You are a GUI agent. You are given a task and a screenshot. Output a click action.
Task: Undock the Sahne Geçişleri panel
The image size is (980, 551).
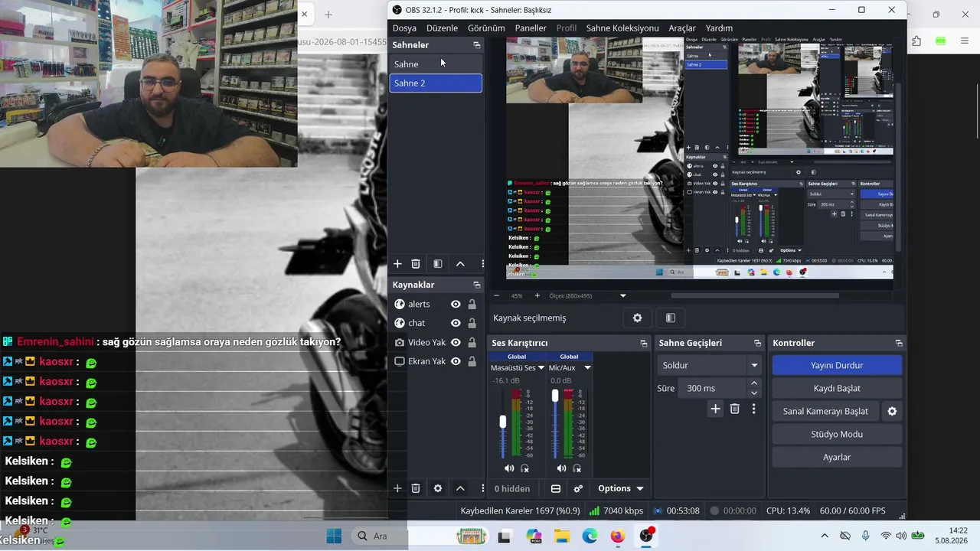(x=758, y=343)
